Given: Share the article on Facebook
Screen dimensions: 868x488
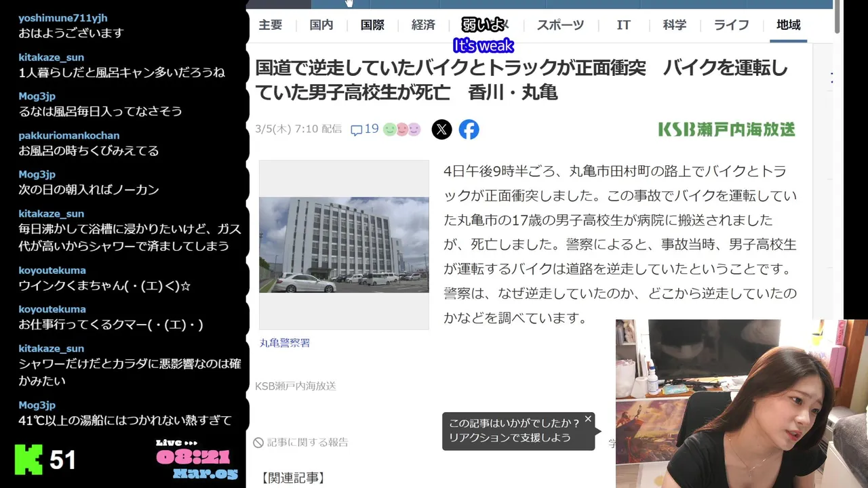Looking at the screenshot, I should pyautogui.click(x=469, y=129).
